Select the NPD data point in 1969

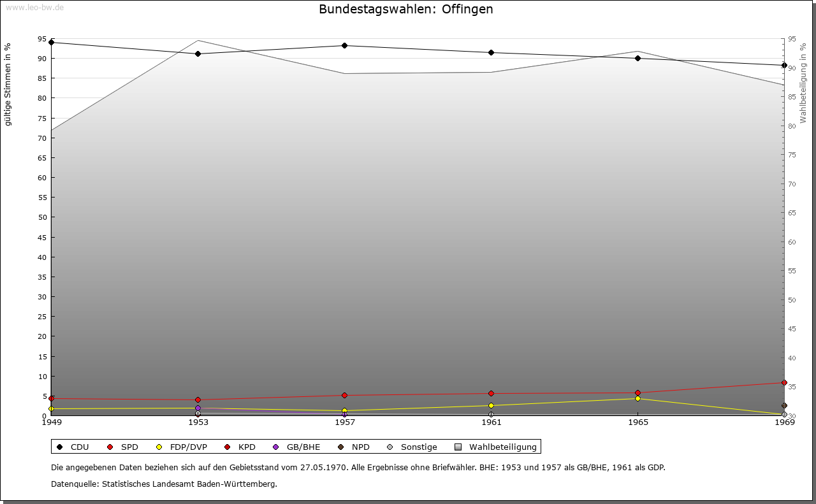pos(784,406)
